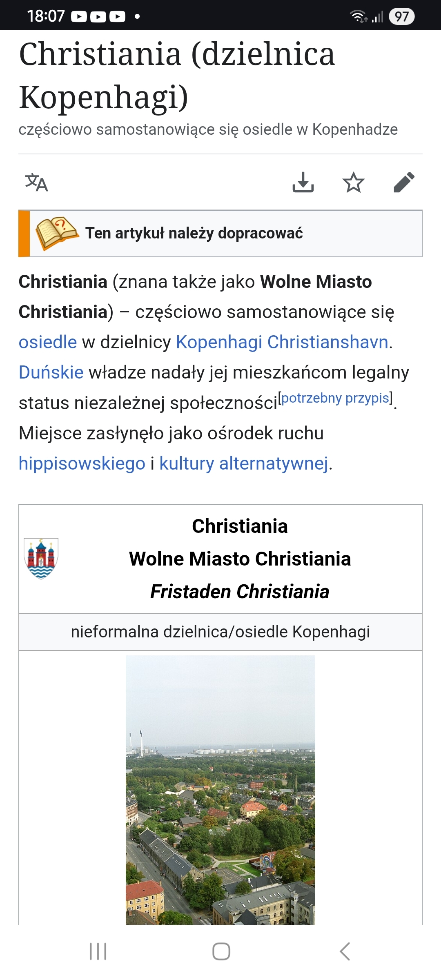Tap the 'Duńskie' link
The width and height of the screenshot is (441, 980).
point(51,372)
